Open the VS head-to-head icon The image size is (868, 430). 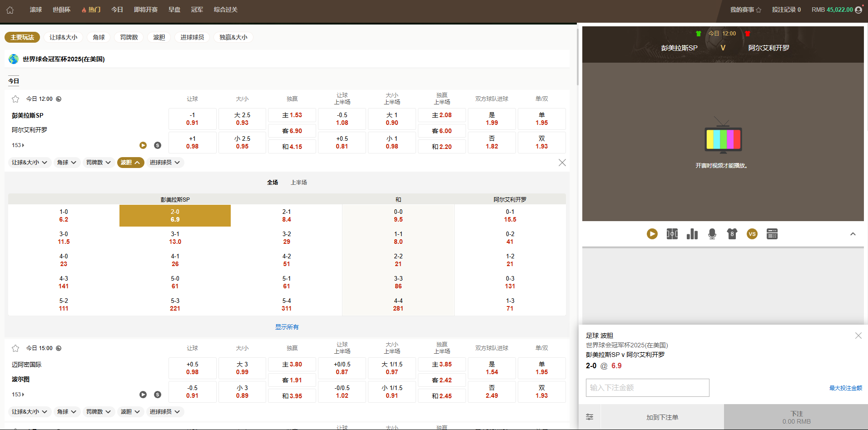tap(752, 234)
